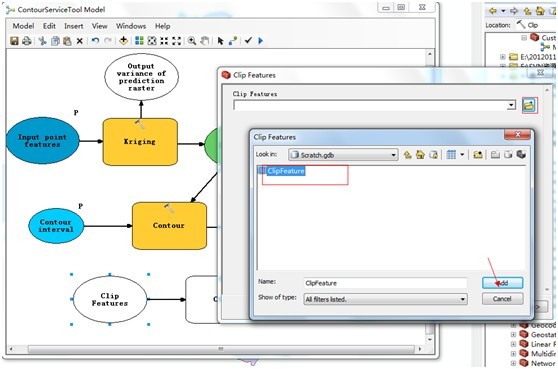Expand the Geostat toolbox in Catalog tree
The height and width of the screenshot is (369, 558).
513,334
